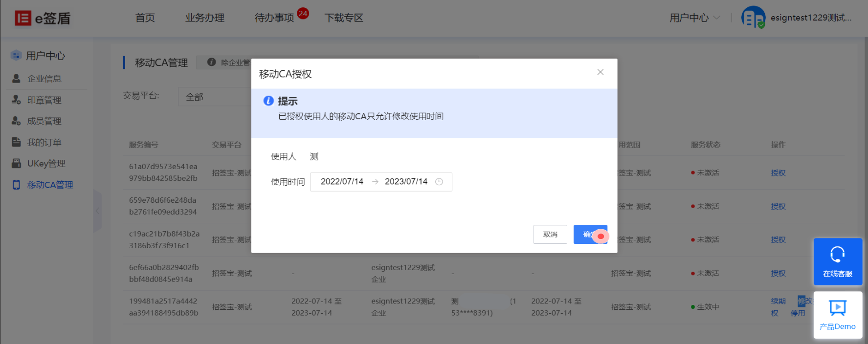
Task: Click the info icon beside 移动CA管理 title
Action: click(211, 62)
